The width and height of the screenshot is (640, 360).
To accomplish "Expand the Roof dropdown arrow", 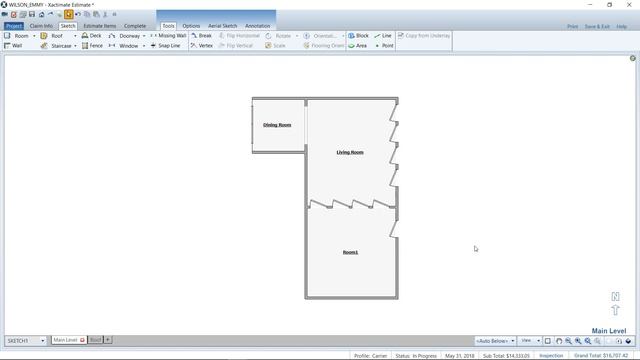I will tap(75, 36).
